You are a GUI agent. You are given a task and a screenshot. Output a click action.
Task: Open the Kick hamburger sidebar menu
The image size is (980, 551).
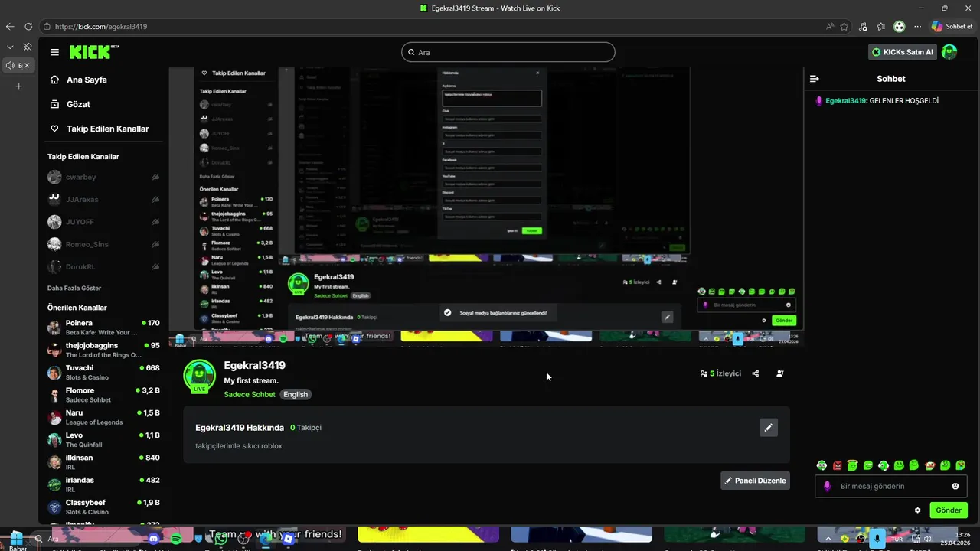coord(54,52)
